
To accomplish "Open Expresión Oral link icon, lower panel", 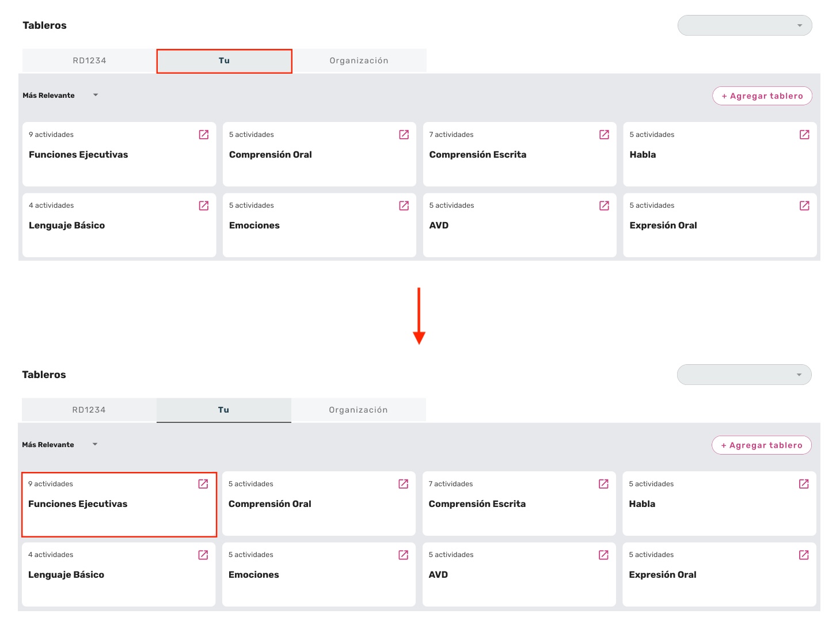I will coord(804,555).
